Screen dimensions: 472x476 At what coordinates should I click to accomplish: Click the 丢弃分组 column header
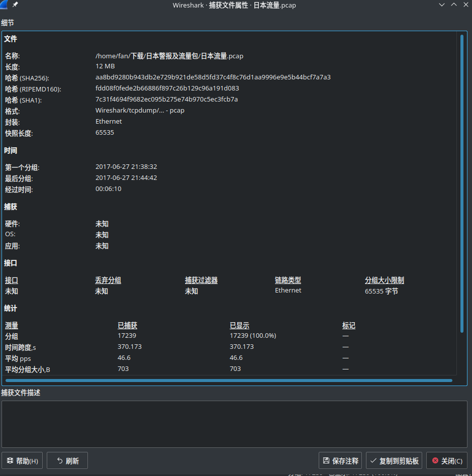coord(108,280)
